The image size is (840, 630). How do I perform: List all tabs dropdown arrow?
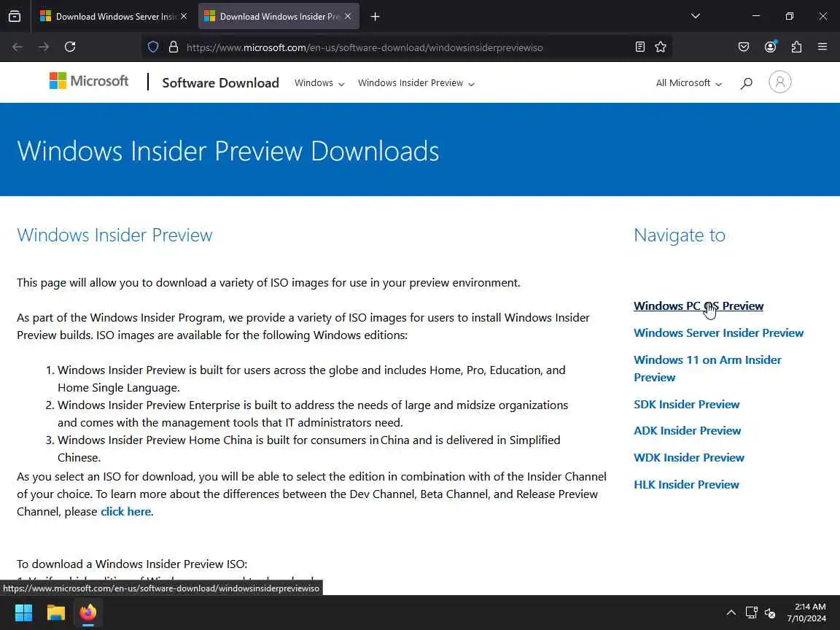[x=696, y=16]
